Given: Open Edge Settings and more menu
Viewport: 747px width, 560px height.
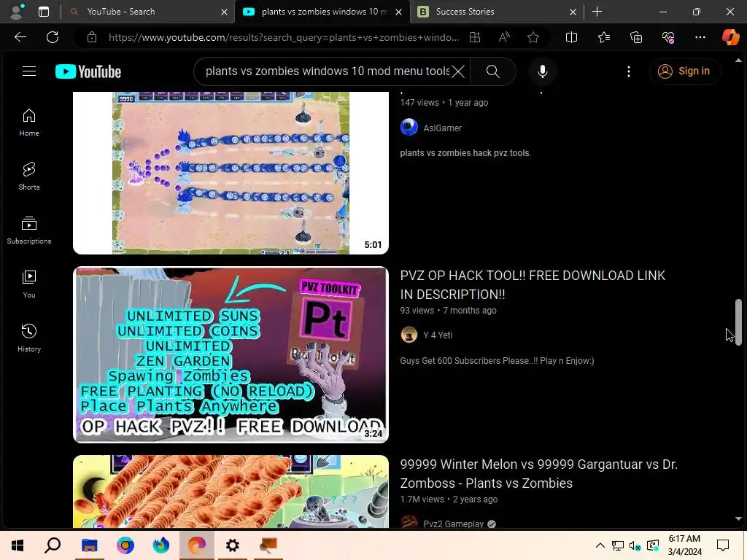Looking at the screenshot, I should (x=700, y=37).
